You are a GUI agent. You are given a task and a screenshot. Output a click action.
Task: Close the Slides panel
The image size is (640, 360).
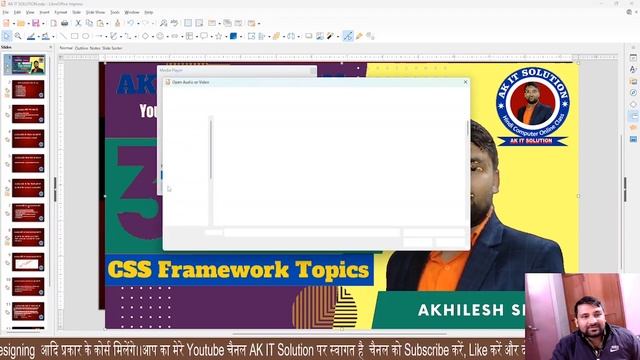(51, 47)
